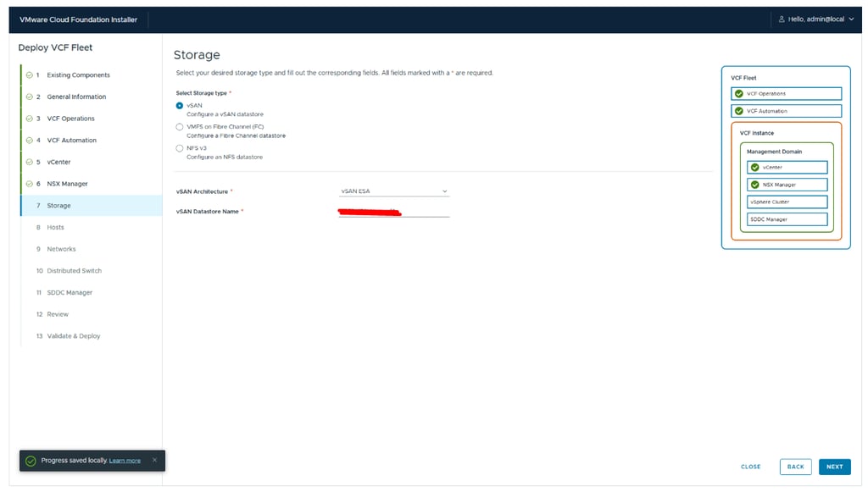The image size is (868, 492).
Task: Click the vCenter box in Management Domain diagram
Action: [x=787, y=168]
